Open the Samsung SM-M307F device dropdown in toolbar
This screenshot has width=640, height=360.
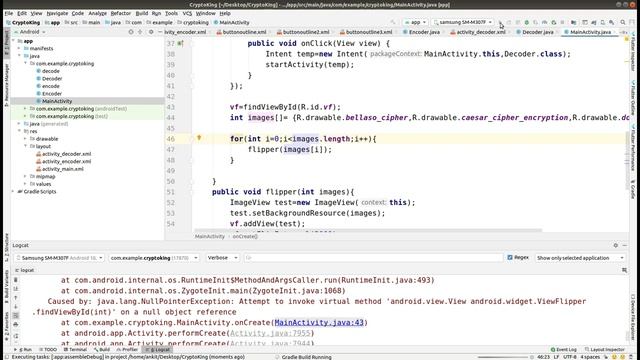(463, 22)
